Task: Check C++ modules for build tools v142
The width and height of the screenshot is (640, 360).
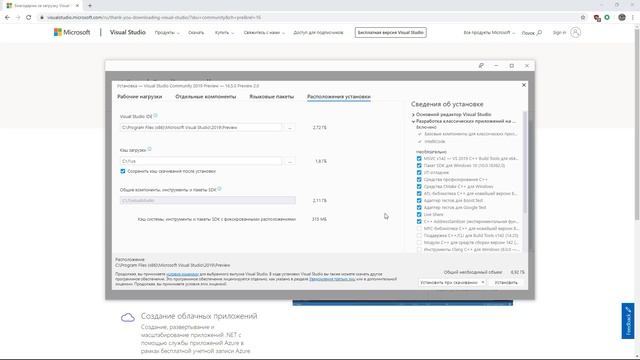Action: [419, 242]
